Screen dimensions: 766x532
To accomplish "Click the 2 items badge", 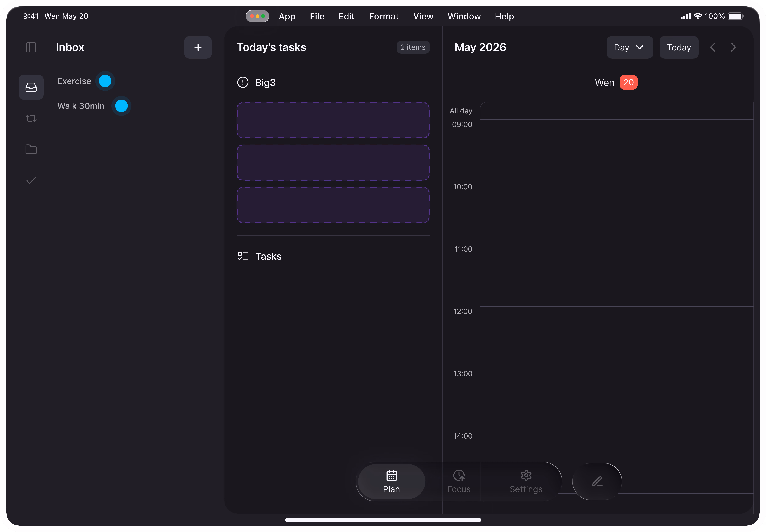I will coord(413,47).
